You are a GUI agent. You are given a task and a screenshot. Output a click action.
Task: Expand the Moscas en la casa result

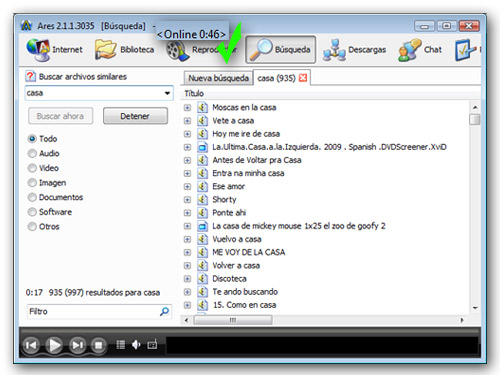[187, 108]
